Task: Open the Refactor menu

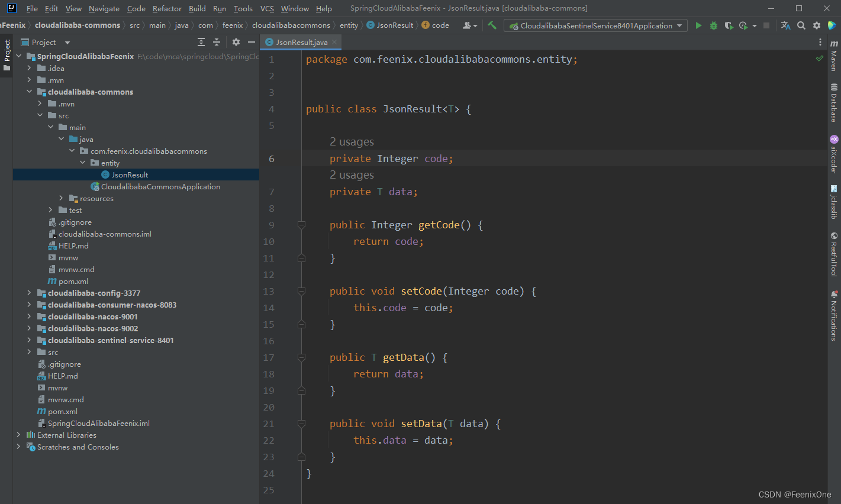Action: click(167, 8)
